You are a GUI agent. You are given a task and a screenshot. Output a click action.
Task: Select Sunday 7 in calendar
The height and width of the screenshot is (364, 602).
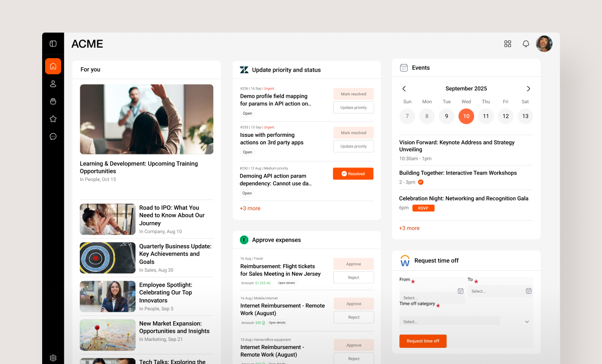tap(407, 116)
